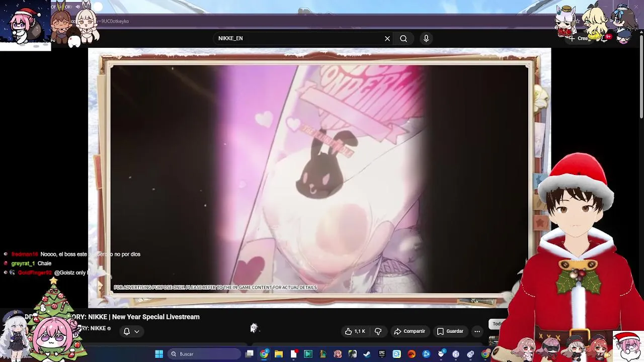The image size is (644, 362).
Task: Open File Explorer from the taskbar
Action: click(x=279, y=354)
